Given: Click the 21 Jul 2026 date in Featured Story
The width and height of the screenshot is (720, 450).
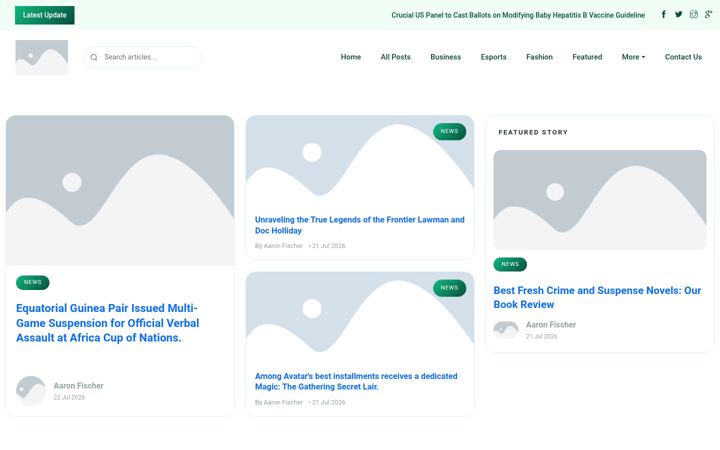Looking at the screenshot, I should coord(541,337).
